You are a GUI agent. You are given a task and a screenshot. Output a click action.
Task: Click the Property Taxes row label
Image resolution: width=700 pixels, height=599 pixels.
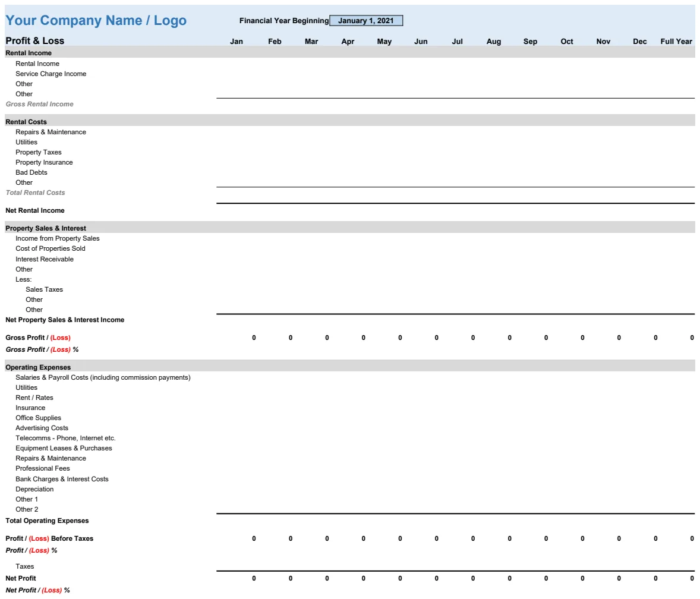[x=39, y=152]
